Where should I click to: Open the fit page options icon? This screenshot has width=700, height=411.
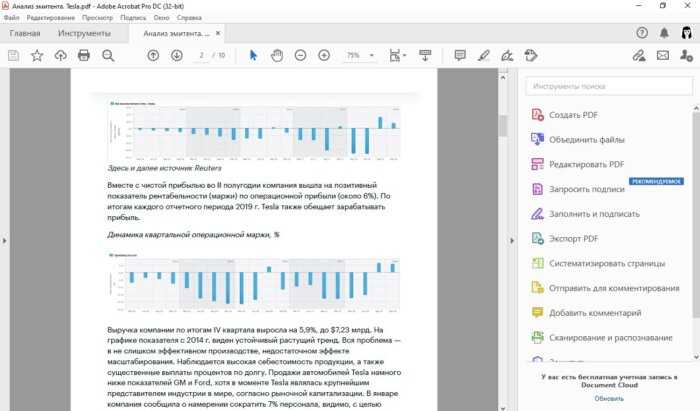pos(397,55)
